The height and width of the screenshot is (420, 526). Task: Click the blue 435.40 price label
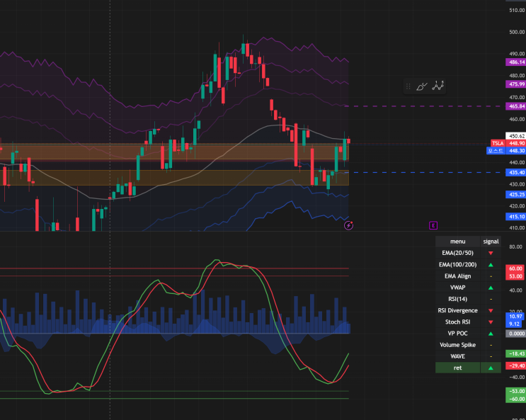tap(515, 173)
